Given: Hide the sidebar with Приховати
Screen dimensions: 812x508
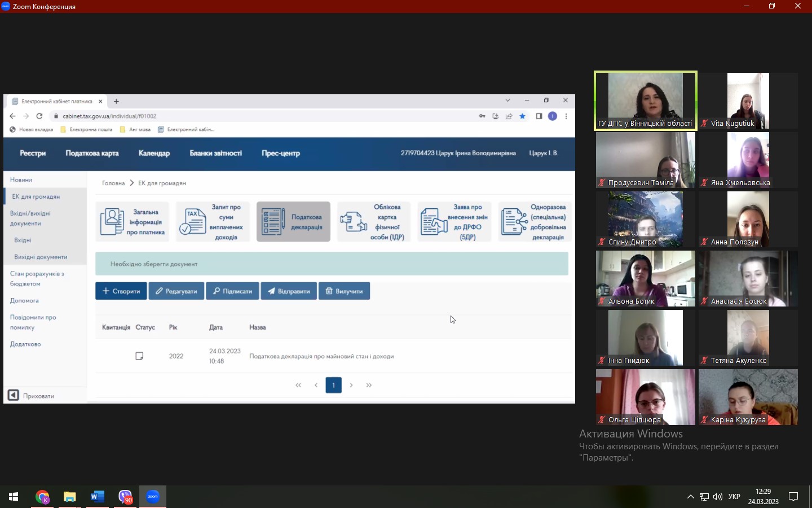Looking at the screenshot, I should coord(32,396).
